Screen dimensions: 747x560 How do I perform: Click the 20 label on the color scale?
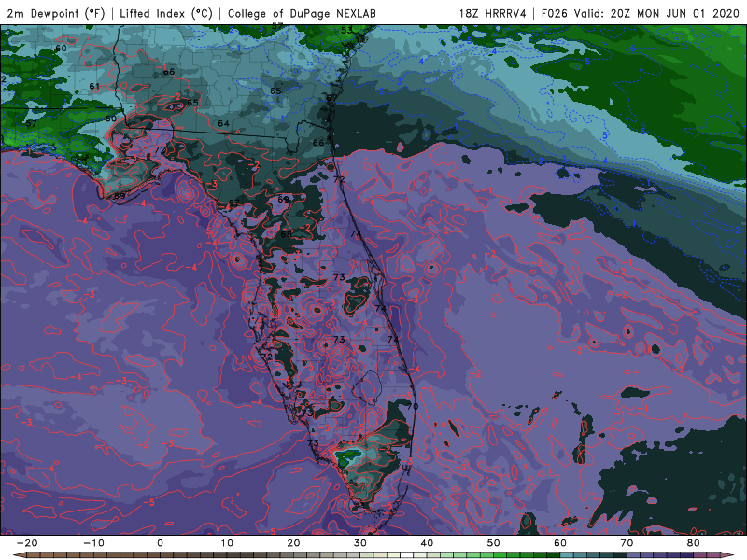click(293, 543)
